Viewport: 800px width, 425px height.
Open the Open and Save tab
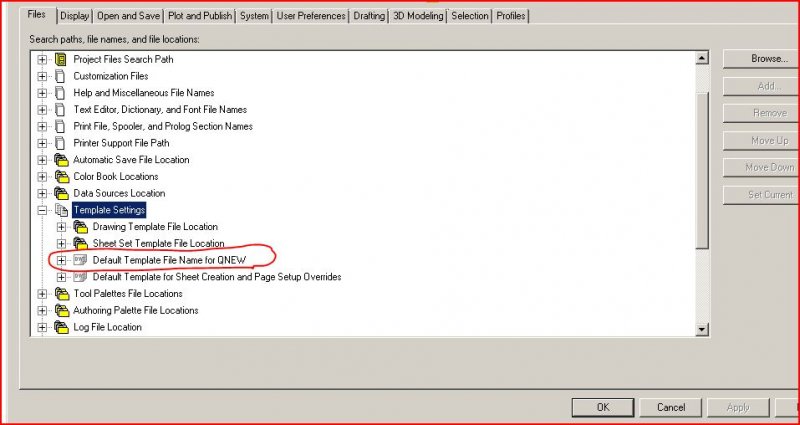(x=128, y=16)
